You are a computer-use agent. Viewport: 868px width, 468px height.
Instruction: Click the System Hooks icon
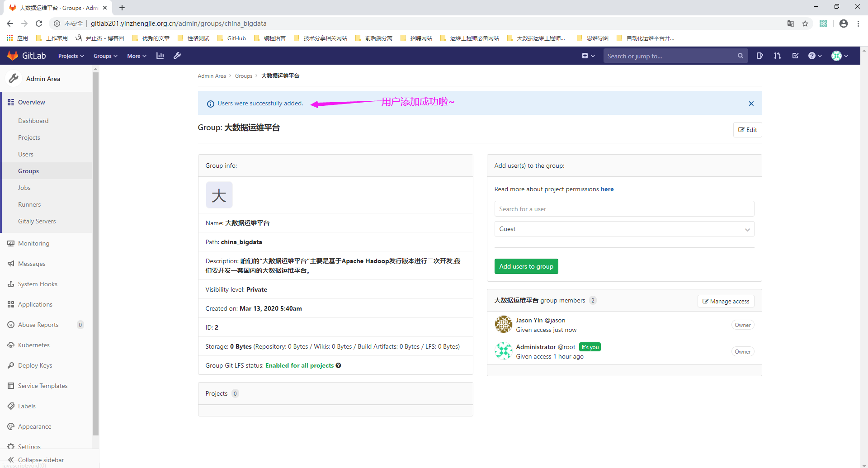click(x=11, y=284)
